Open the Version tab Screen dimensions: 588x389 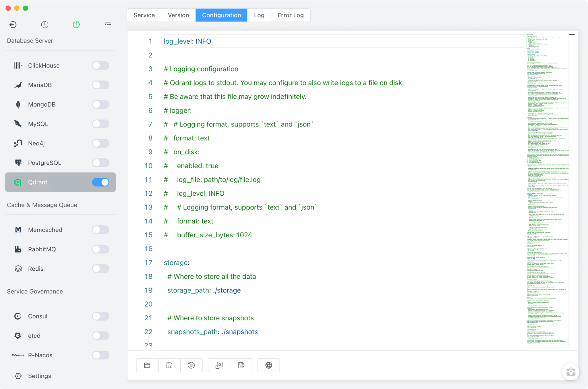tap(178, 15)
